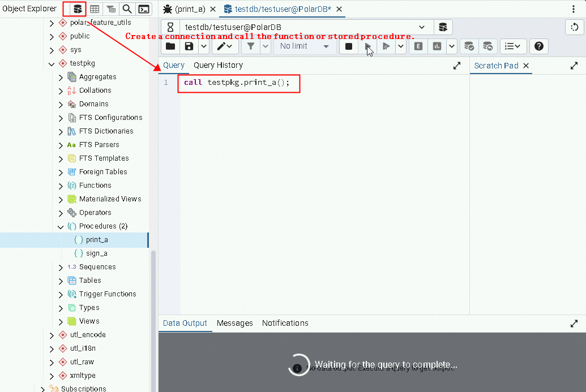Select the Trigger Functions node

tap(107, 294)
